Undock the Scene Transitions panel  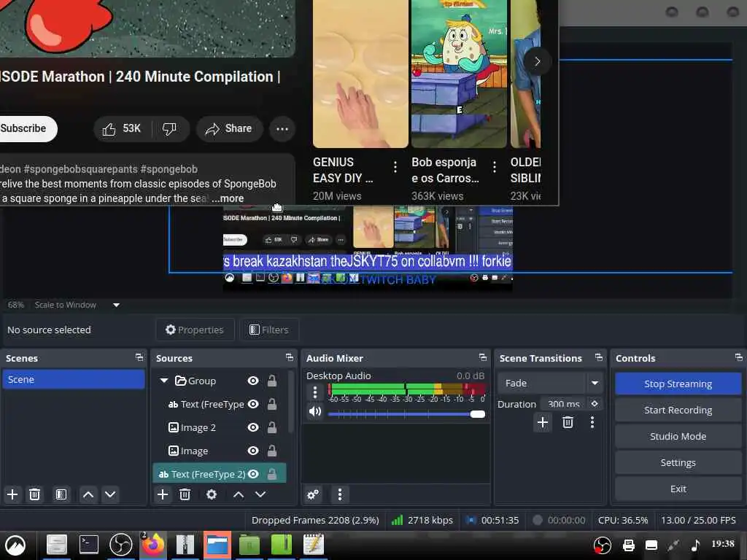point(599,357)
